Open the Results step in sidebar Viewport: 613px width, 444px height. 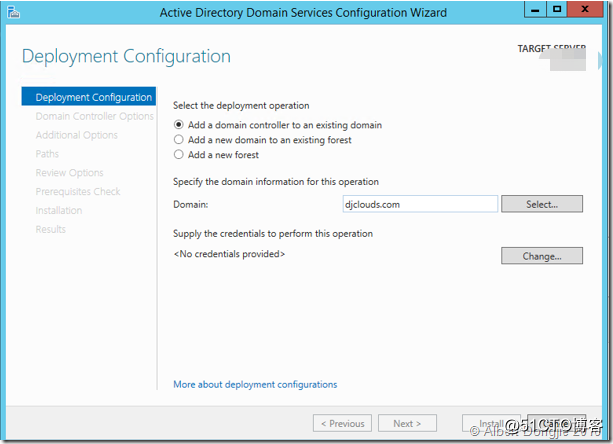50,229
